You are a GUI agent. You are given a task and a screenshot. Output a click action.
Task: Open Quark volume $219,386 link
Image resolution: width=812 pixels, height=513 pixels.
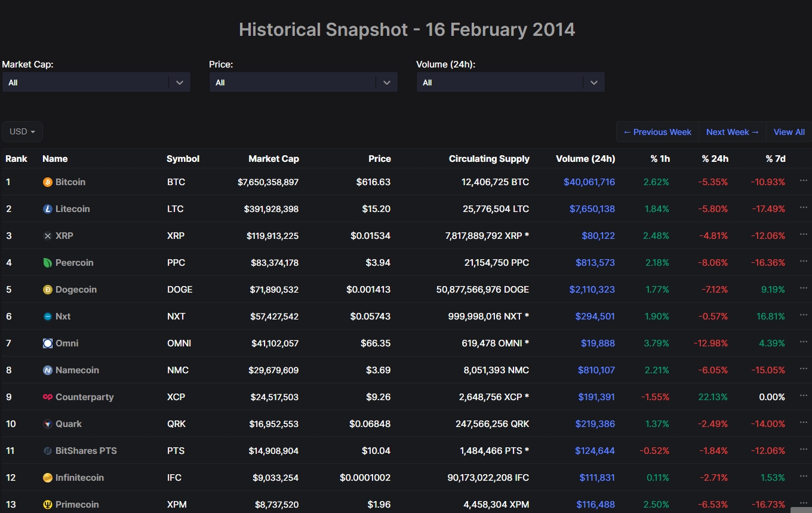point(595,424)
